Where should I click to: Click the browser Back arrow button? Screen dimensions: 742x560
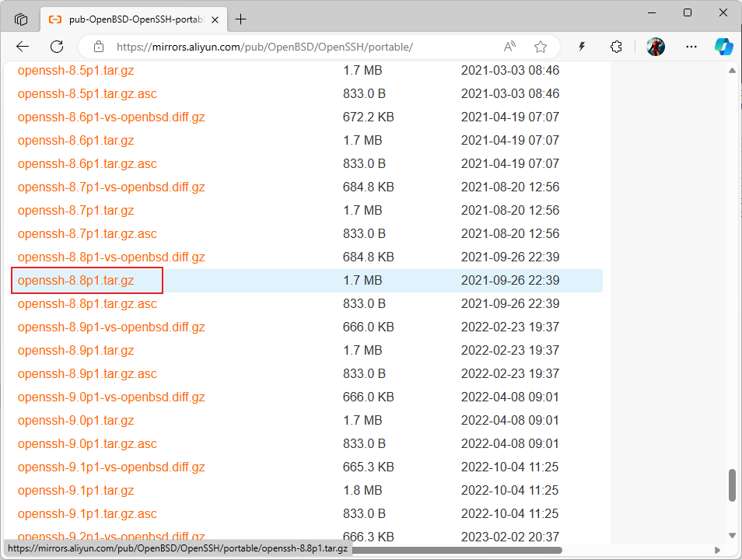23,47
